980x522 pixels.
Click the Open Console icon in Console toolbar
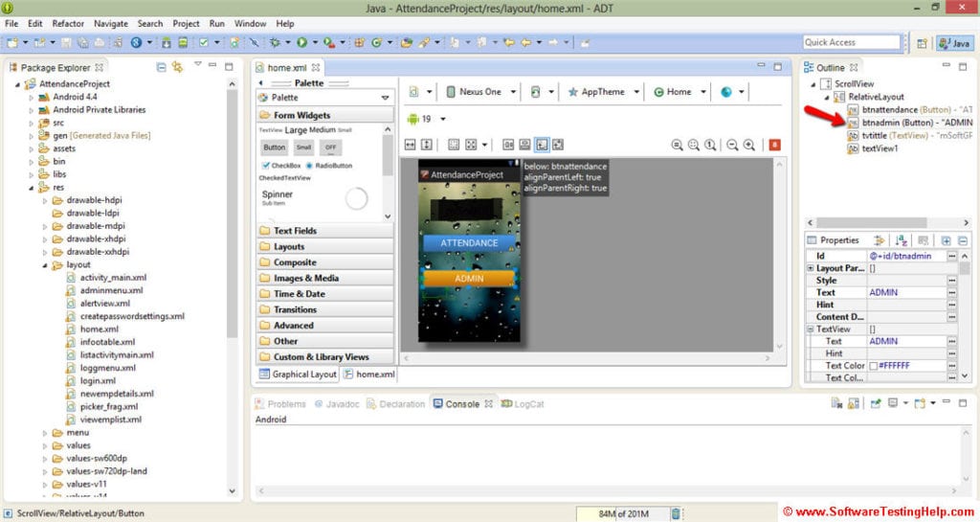[x=920, y=404]
